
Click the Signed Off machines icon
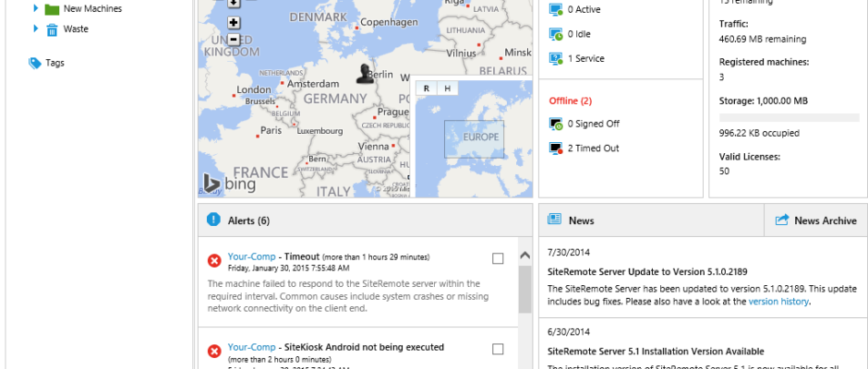[x=556, y=124]
